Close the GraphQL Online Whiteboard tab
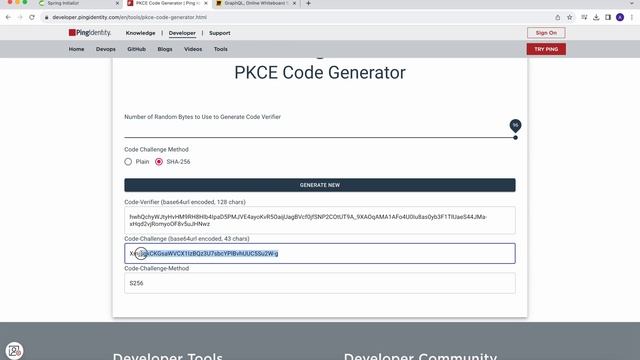 point(294,3)
